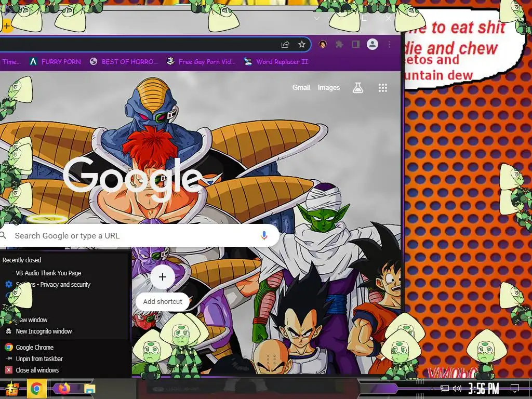Click the new tab plus button
This screenshot has width=532, height=399.
click(6, 26)
